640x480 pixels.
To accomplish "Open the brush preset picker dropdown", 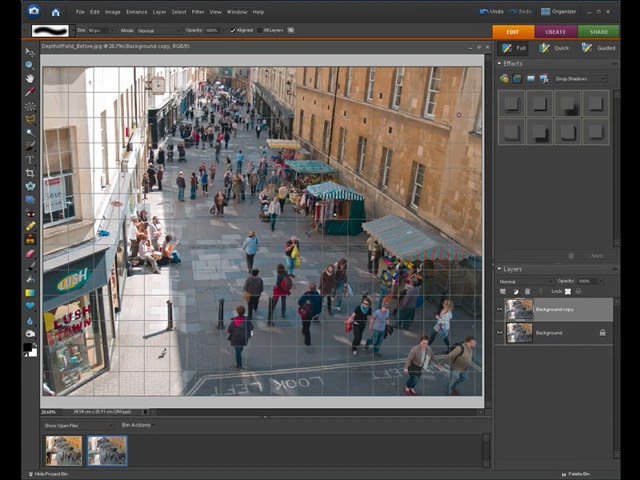I will [x=73, y=31].
